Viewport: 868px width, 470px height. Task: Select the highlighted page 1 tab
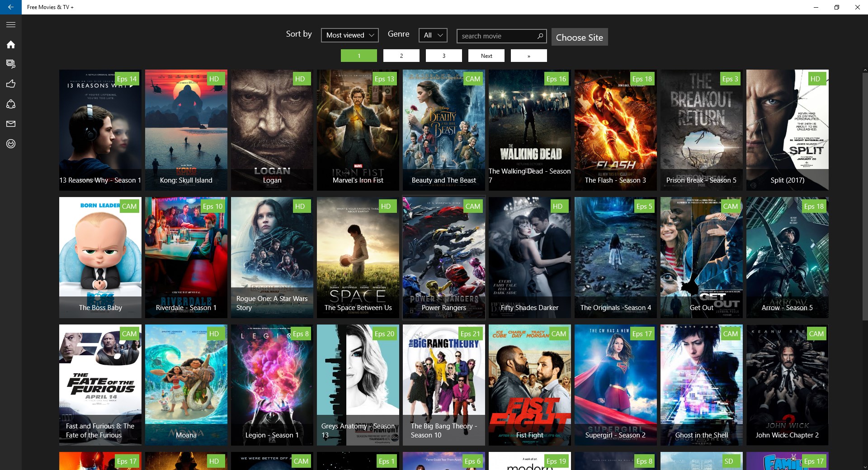click(x=359, y=55)
